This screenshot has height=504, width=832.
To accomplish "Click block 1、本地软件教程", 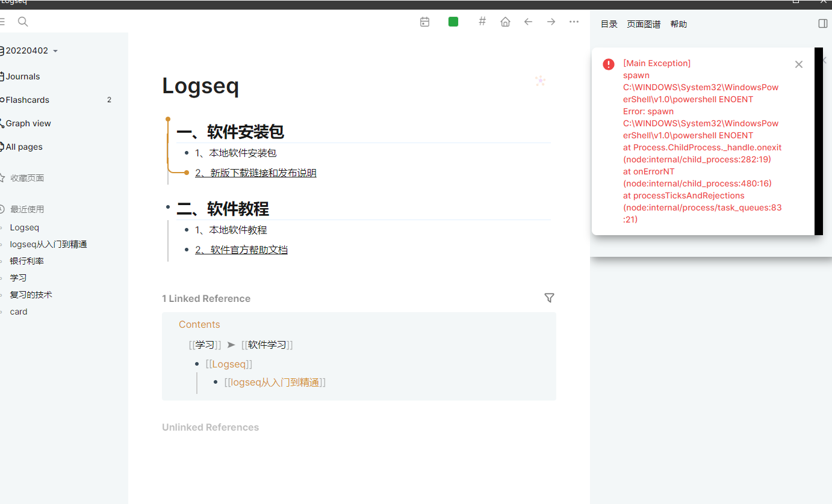I will pos(231,230).
